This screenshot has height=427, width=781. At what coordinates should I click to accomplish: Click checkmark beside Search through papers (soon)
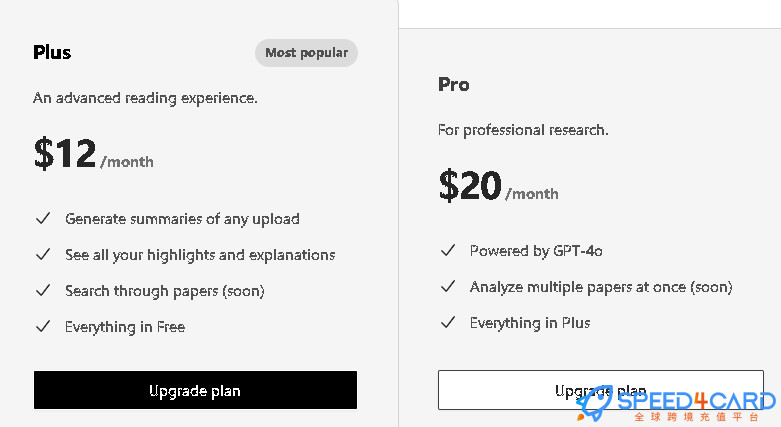(x=43, y=290)
